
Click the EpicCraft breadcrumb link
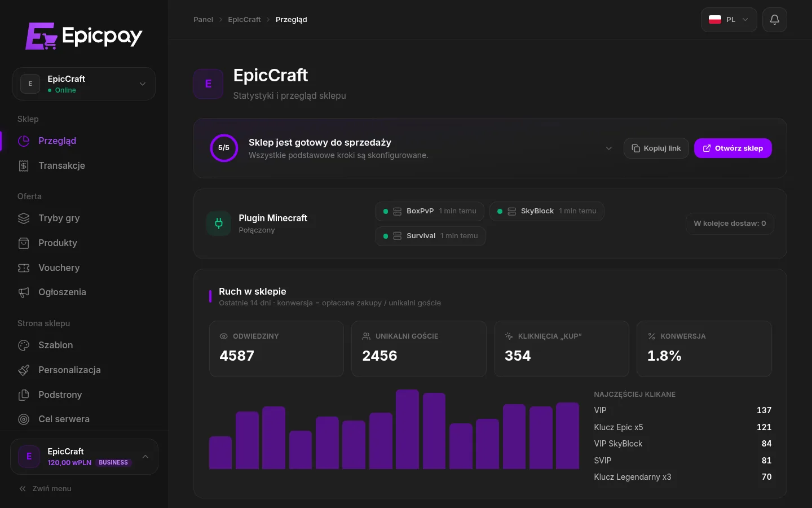[x=244, y=20]
